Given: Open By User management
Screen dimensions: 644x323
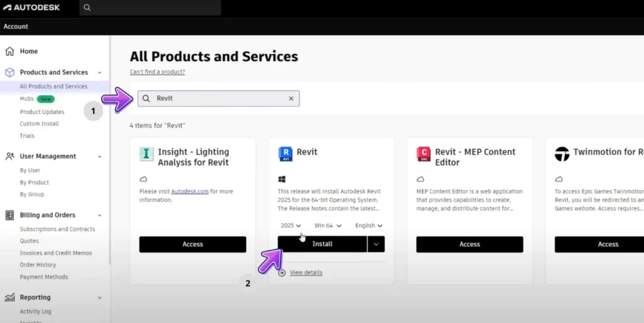Looking at the screenshot, I should click(30, 170).
